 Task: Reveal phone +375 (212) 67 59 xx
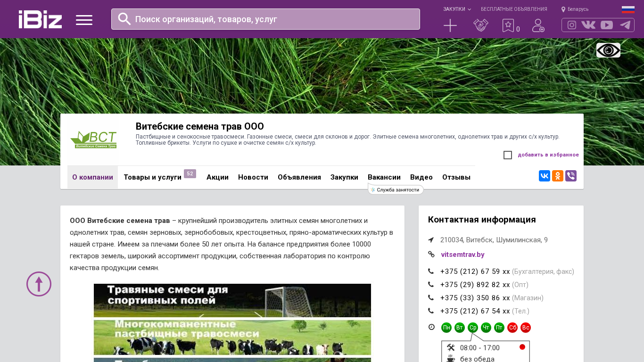(475, 271)
